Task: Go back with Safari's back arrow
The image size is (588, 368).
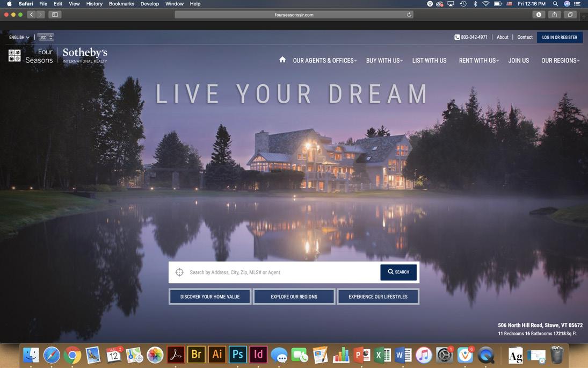Action: [32, 15]
